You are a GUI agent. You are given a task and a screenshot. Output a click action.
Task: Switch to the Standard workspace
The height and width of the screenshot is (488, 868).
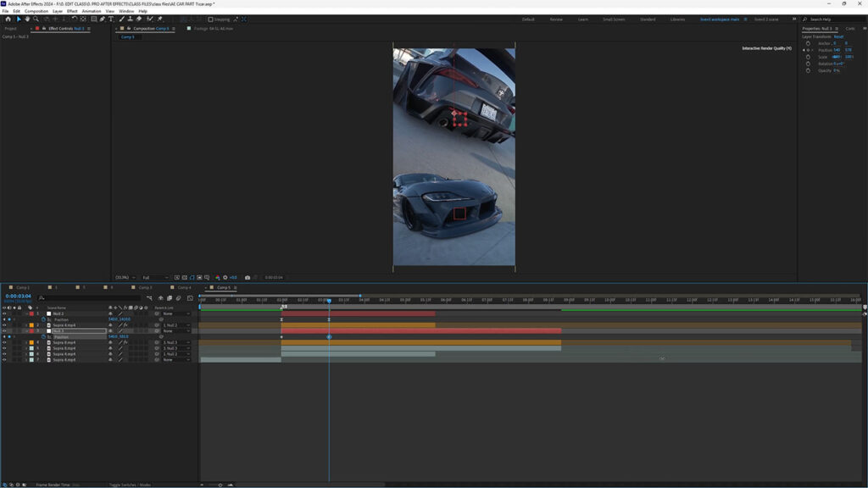[x=648, y=19]
